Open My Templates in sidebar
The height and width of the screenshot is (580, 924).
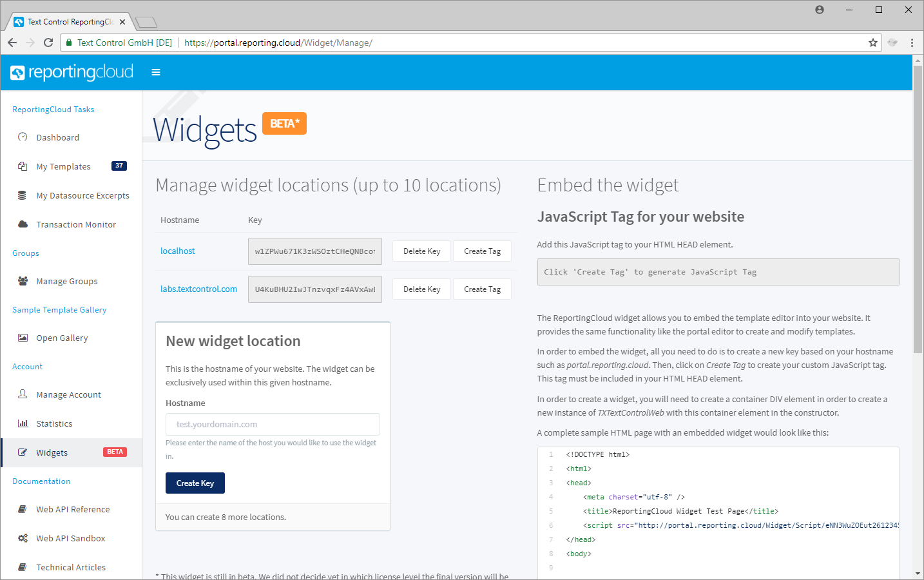point(63,166)
